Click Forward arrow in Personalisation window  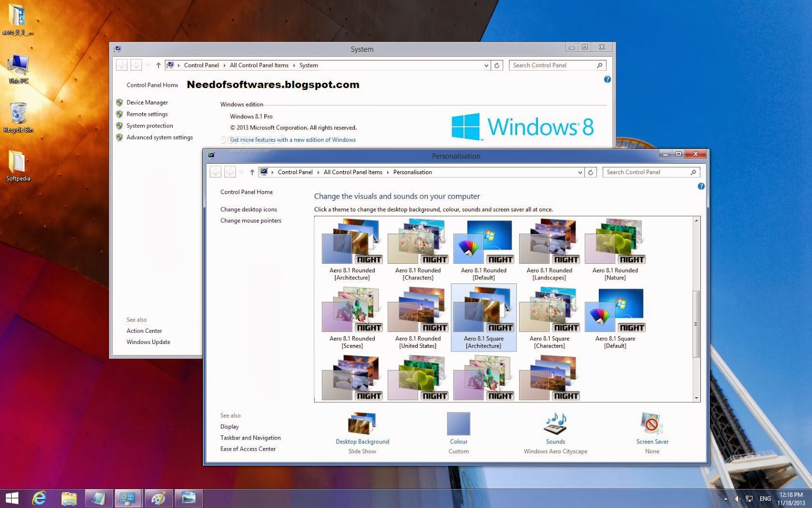[x=230, y=172]
